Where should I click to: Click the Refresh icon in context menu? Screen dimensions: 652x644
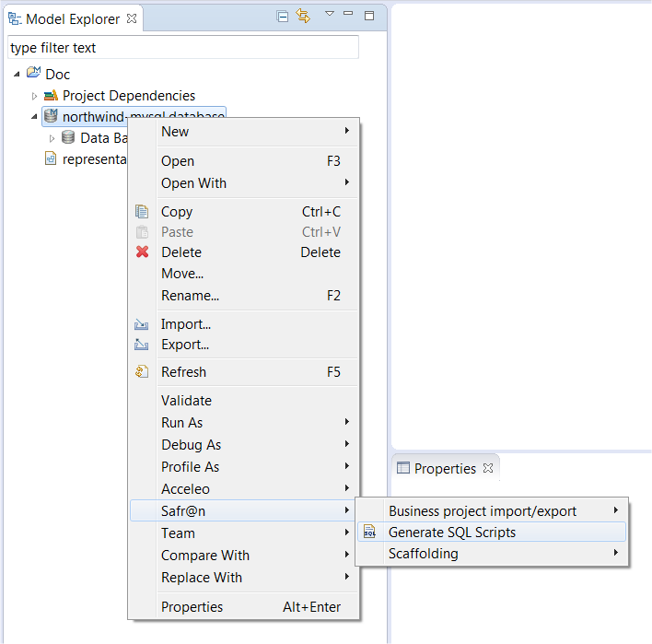[x=142, y=371]
